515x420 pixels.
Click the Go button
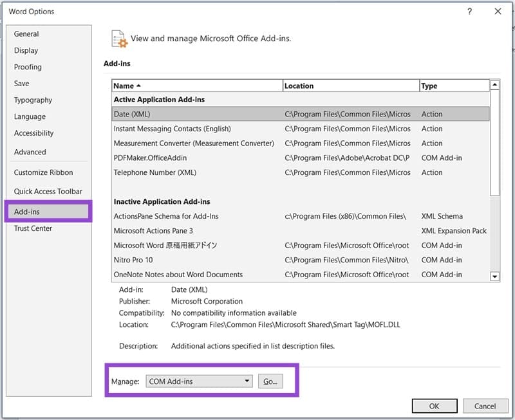pyautogui.click(x=270, y=381)
